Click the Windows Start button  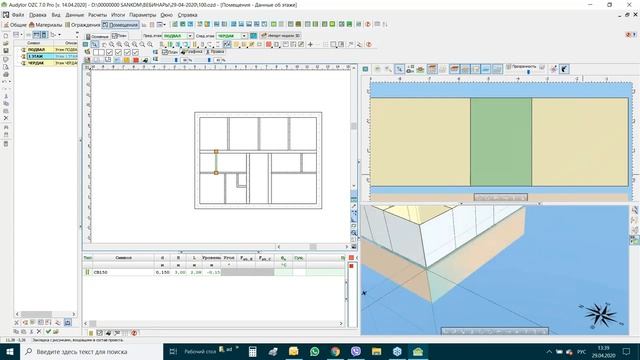point(10,351)
